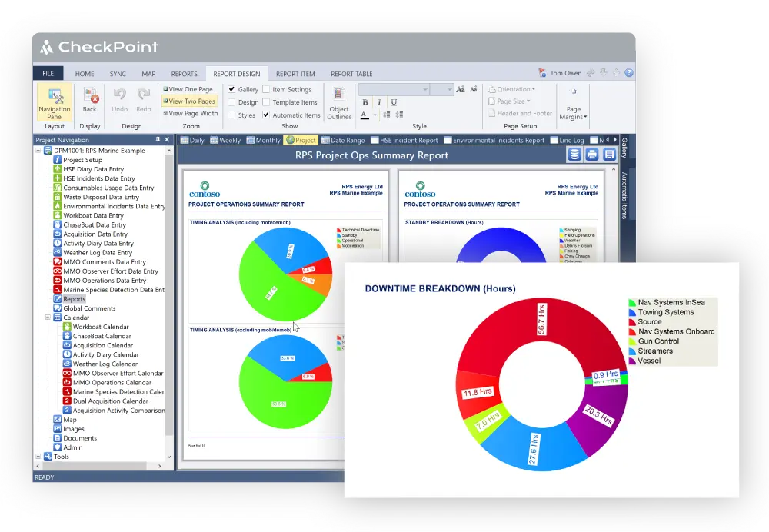Click the font color A icon

pyautogui.click(x=365, y=115)
